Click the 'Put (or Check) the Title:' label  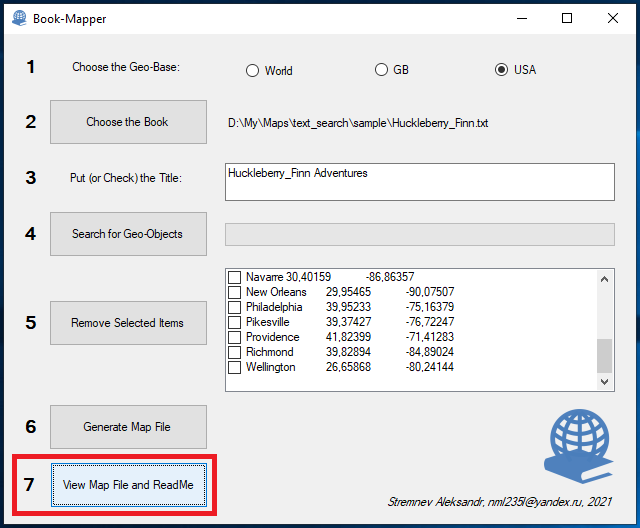tap(126, 178)
